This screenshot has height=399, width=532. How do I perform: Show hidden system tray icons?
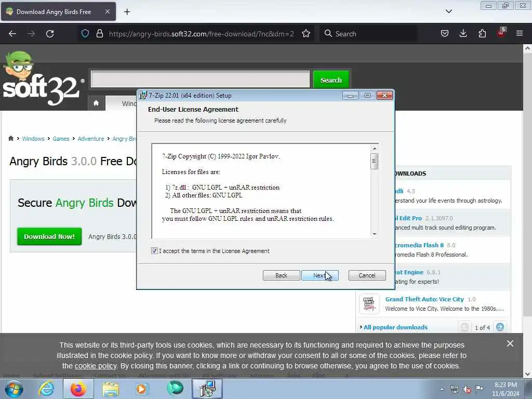pyautogui.click(x=442, y=389)
